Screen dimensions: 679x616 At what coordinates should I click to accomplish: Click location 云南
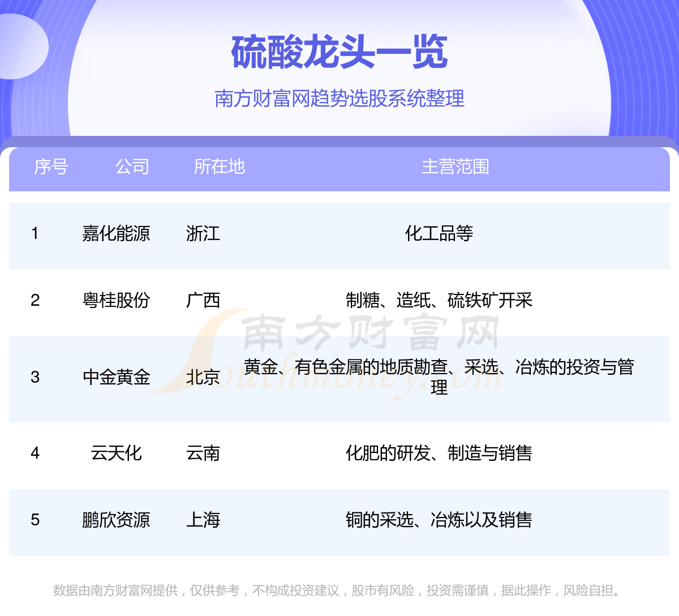[203, 453]
